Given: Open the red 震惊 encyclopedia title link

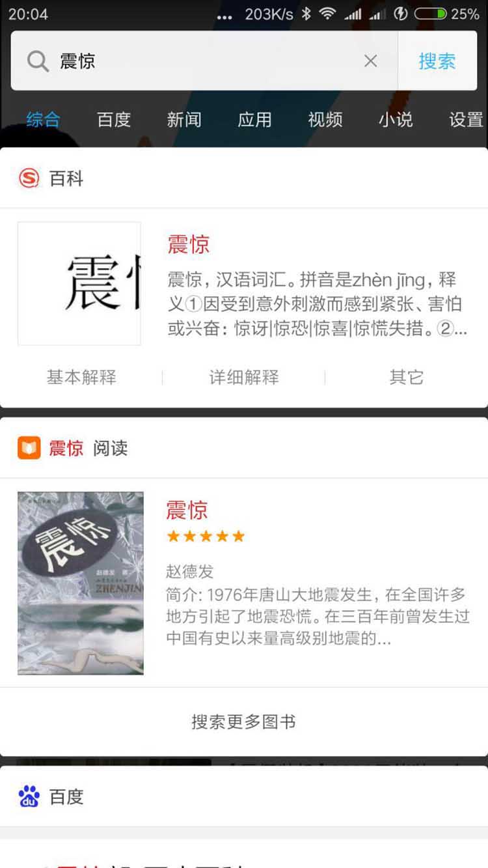Looking at the screenshot, I should coord(189,244).
